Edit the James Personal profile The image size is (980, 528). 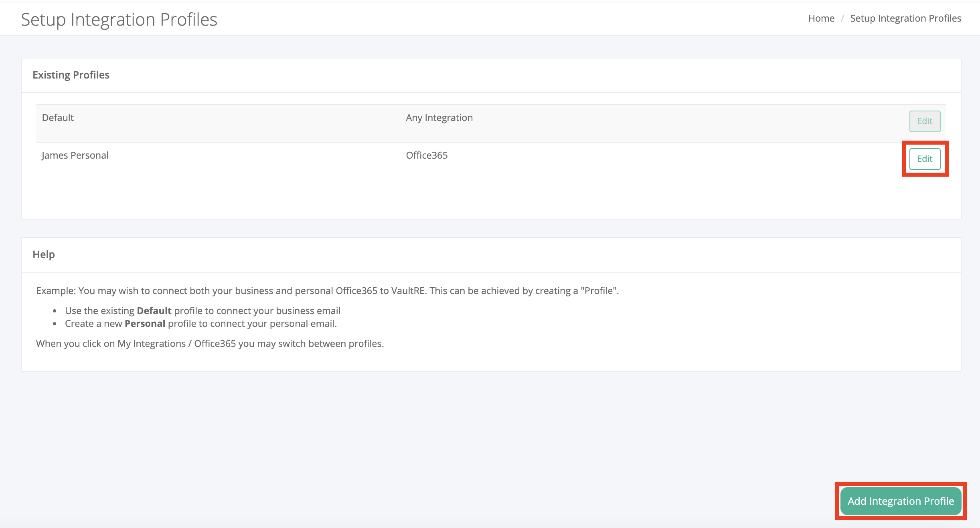click(x=925, y=159)
